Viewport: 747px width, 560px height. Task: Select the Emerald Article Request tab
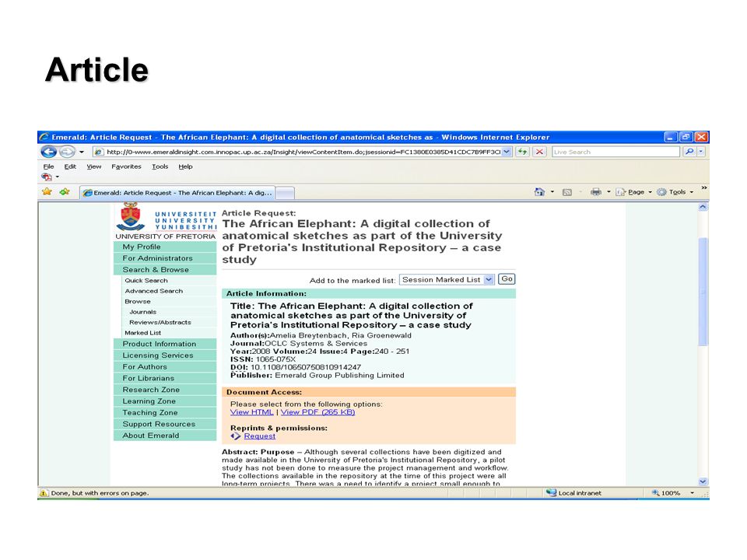click(x=177, y=192)
